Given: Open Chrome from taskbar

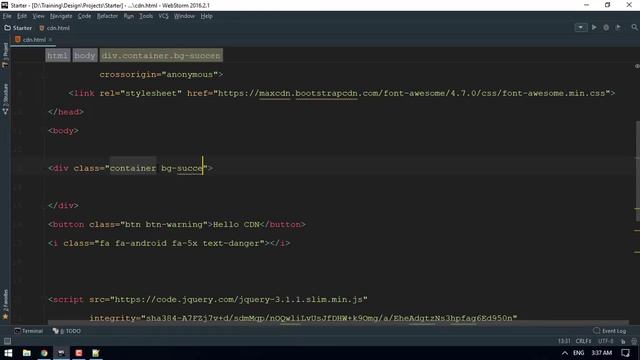Looking at the screenshot, I should tap(44, 353).
